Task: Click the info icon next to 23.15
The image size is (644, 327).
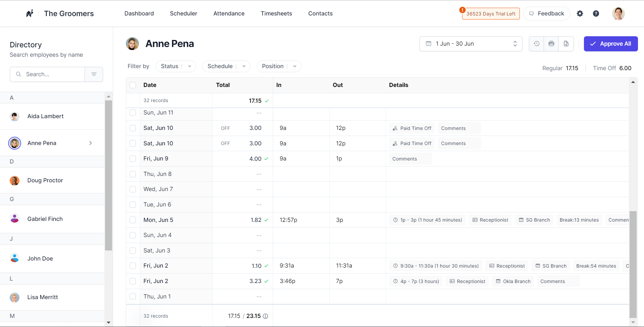Action: 265,316
